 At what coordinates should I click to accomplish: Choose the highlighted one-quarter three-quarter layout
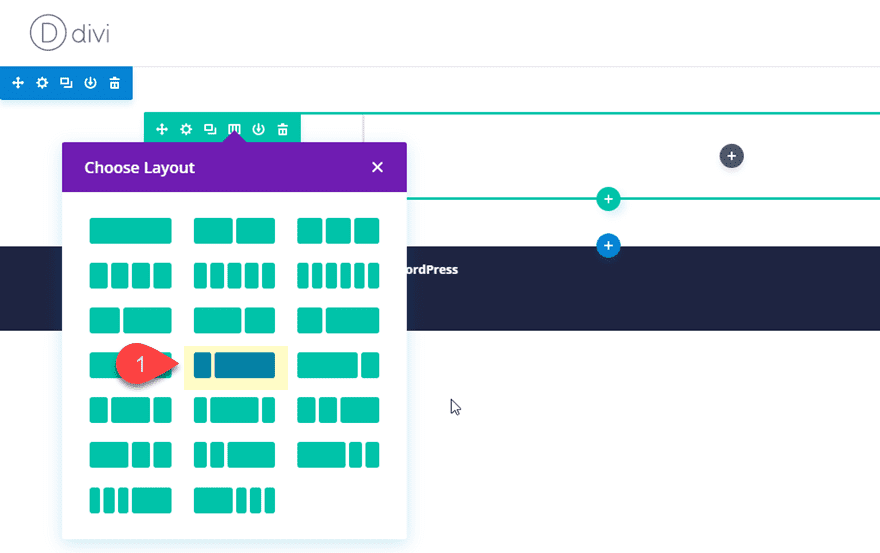pyautogui.click(x=234, y=365)
